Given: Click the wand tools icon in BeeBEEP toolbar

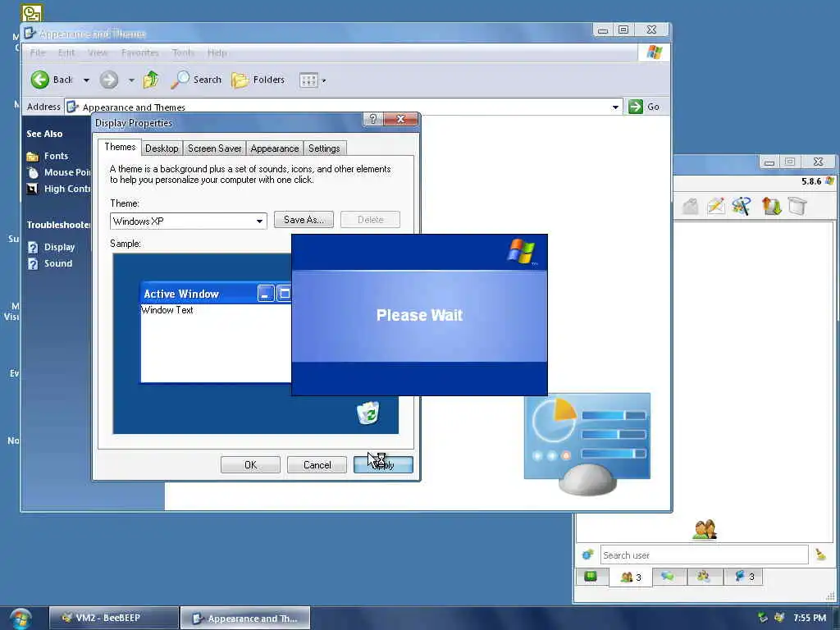Looking at the screenshot, I should [x=742, y=206].
